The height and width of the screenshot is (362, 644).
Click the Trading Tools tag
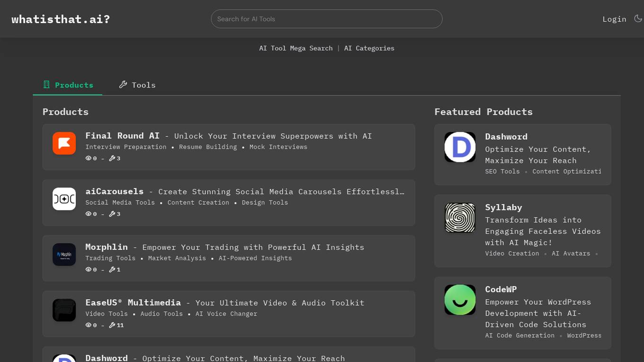(x=110, y=258)
